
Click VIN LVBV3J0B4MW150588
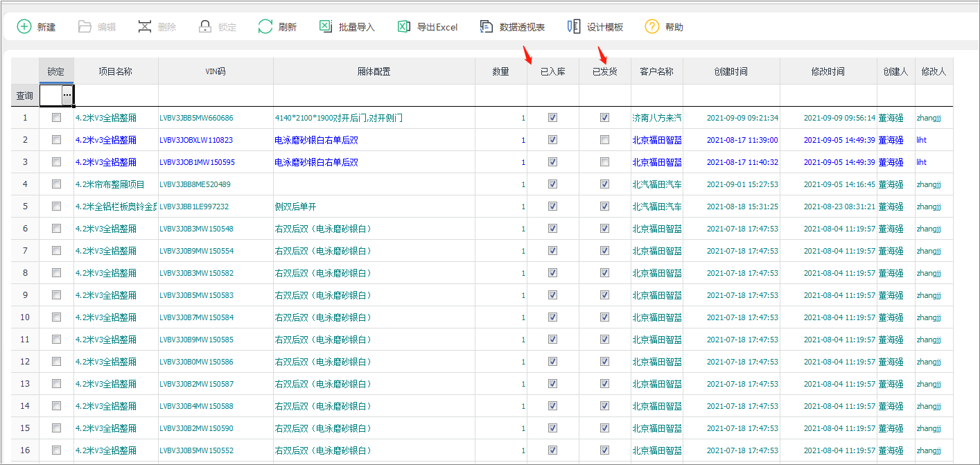tap(196, 406)
